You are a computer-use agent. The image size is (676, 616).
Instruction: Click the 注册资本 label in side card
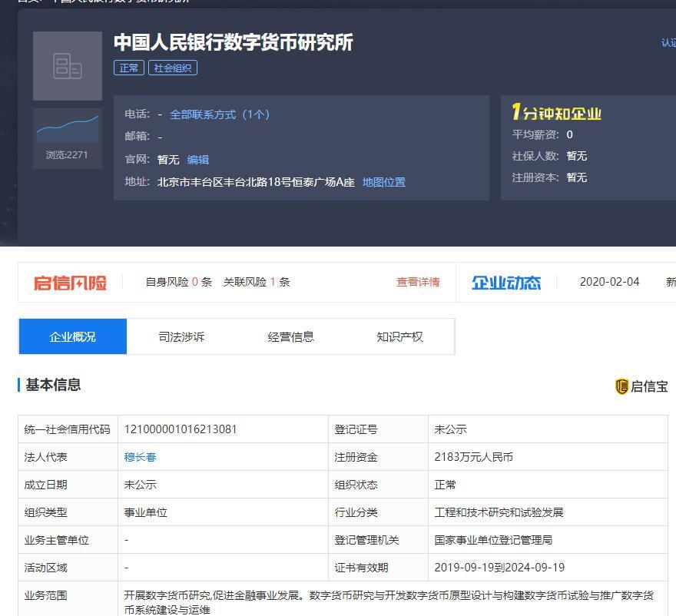[x=535, y=177]
